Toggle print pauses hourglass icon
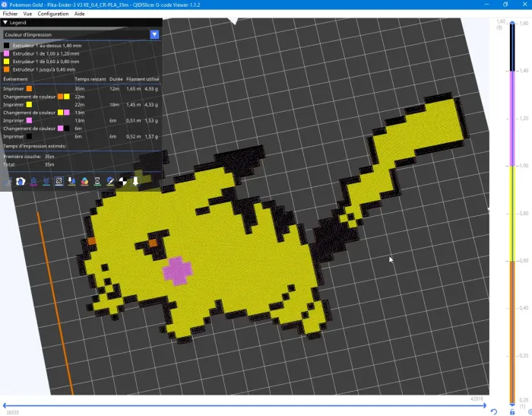 click(97, 182)
